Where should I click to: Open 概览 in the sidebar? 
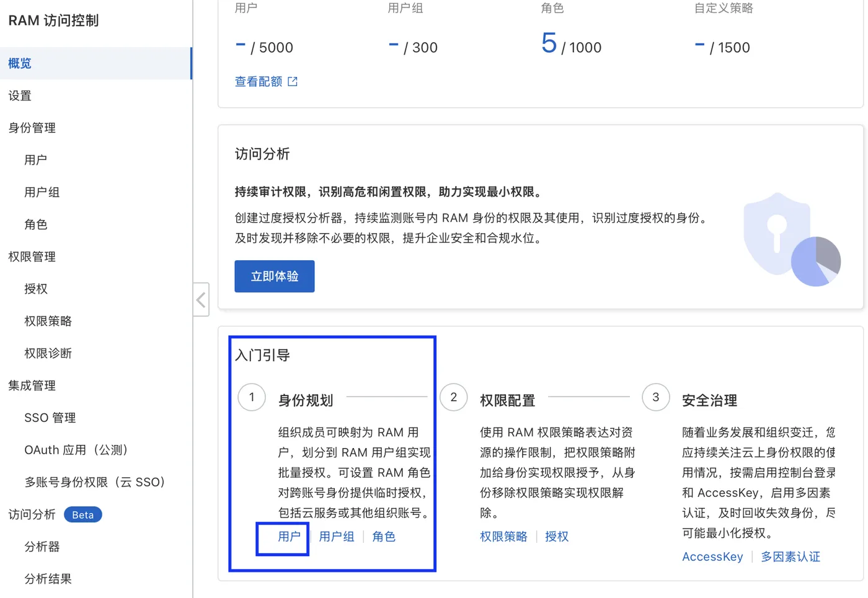coord(96,63)
